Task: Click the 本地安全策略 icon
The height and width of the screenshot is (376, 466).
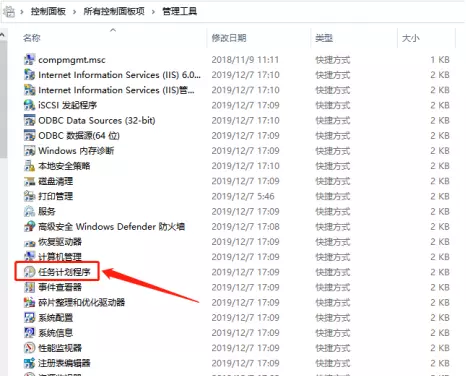Action: click(29, 166)
